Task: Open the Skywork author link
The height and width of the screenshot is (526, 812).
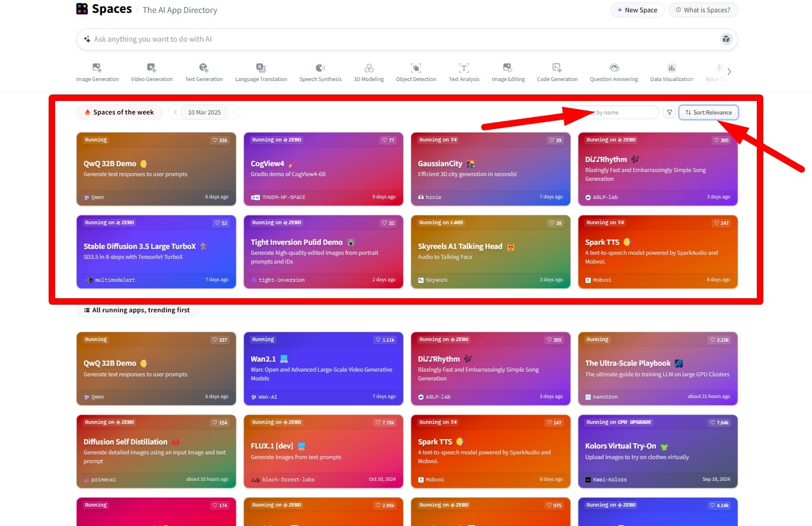Action: [433, 280]
